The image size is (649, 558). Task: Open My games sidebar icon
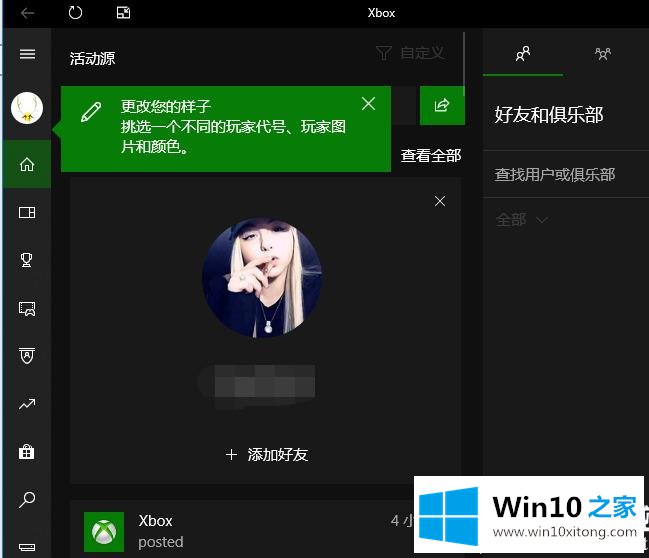27,212
